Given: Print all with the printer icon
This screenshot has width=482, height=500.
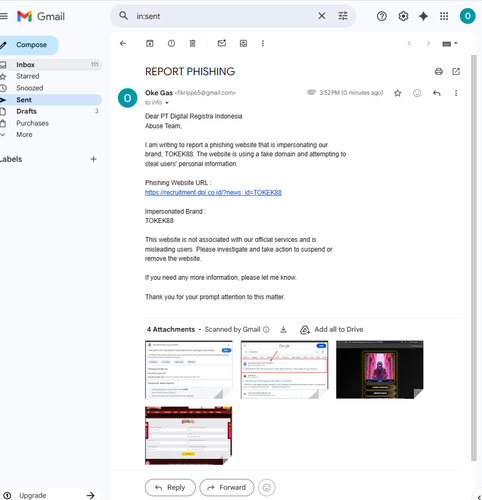Looking at the screenshot, I should click(439, 71).
